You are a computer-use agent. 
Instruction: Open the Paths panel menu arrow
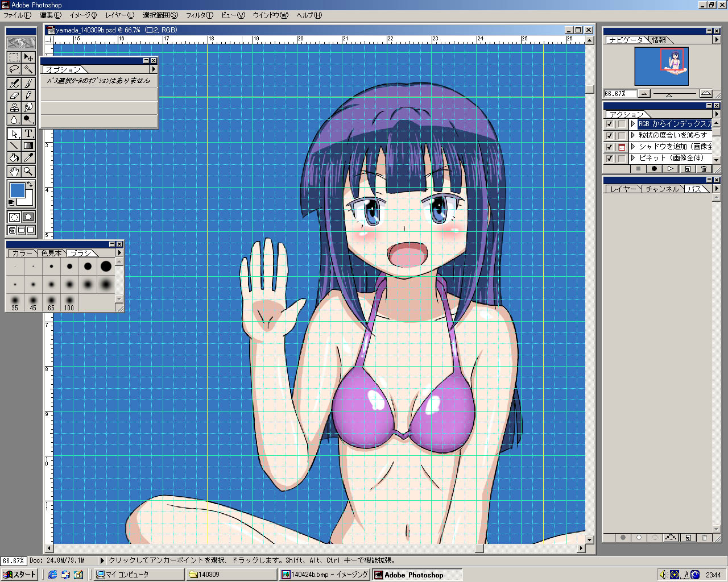[x=716, y=188]
